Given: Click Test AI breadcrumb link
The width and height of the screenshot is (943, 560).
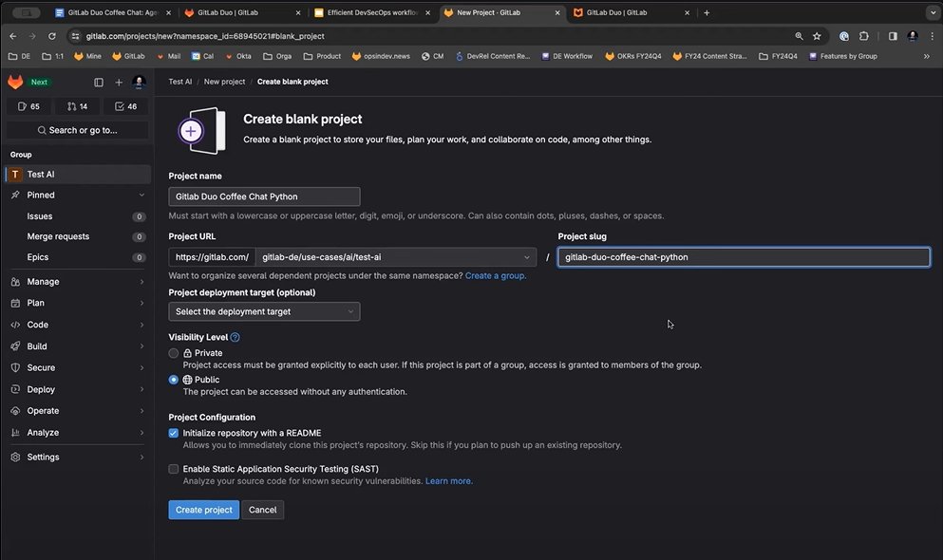Looking at the screenshot, I should [x=179, y=82].
